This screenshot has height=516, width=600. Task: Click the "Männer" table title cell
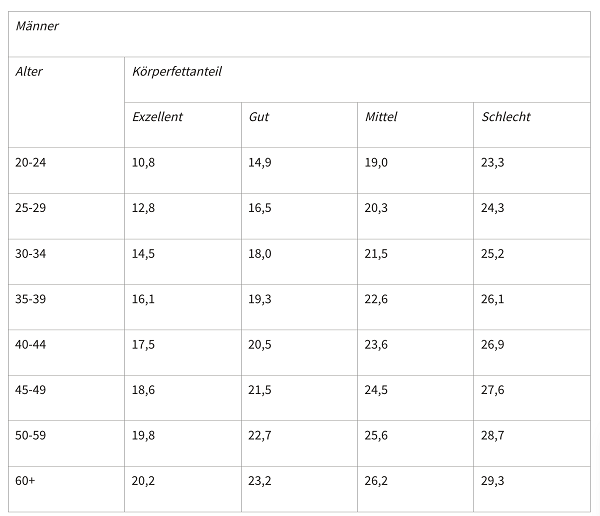[38, 26]
